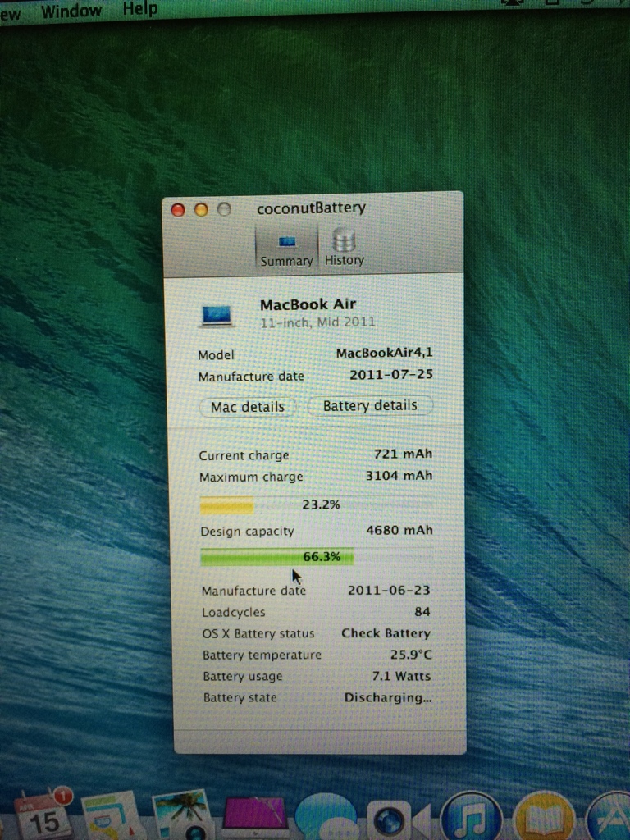Open the Window menu
Screen dimensions: 630x840
(x=71, y=11)
